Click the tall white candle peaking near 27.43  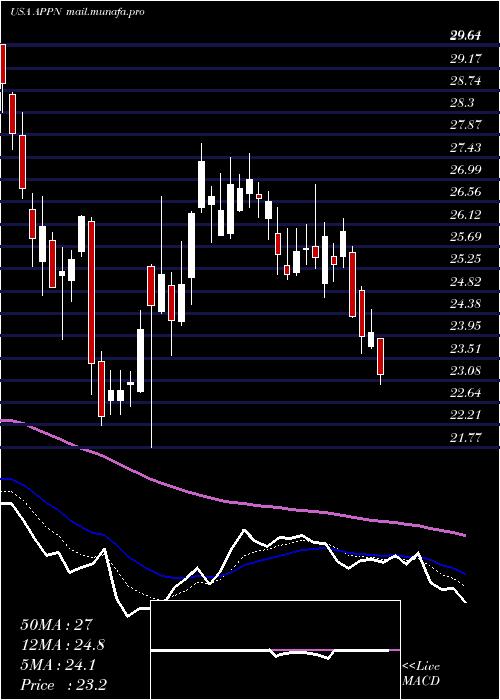pyautogui.click(x=201, y=184)
